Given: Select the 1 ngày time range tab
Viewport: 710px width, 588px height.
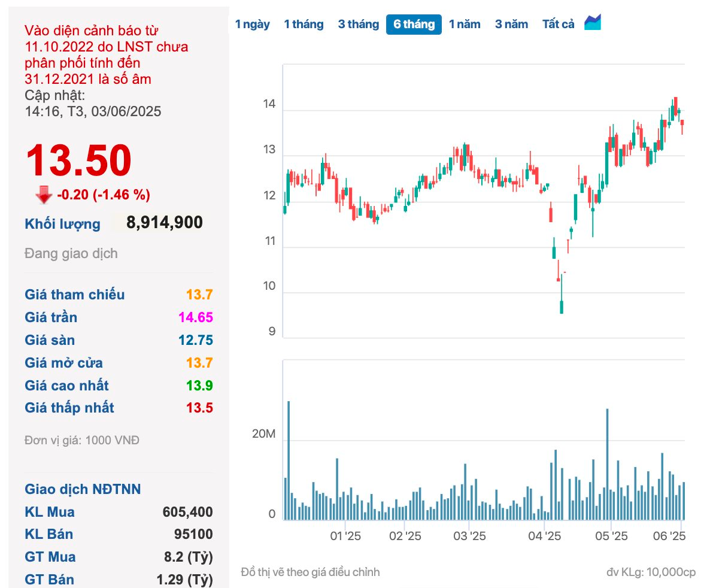Looking at the screenshot, I should click(252, 25).
